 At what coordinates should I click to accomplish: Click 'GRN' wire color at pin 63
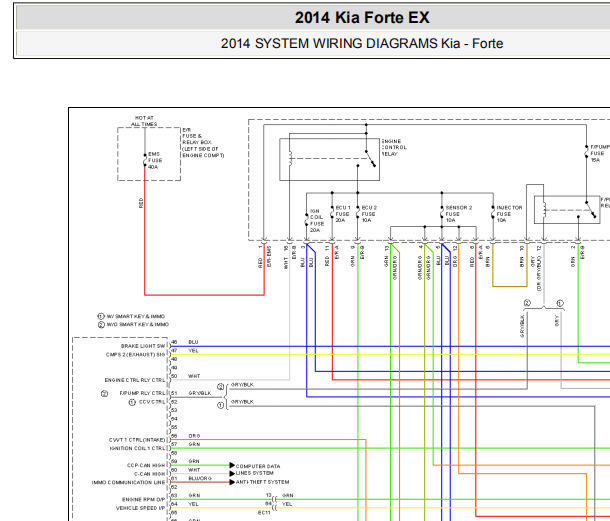click(x=194, y=496)
